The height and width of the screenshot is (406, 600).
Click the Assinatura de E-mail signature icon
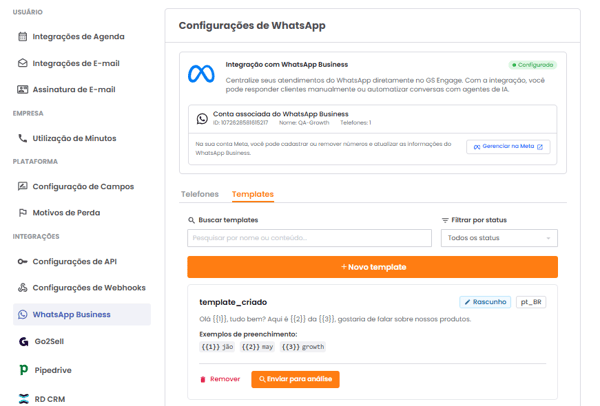23,90
